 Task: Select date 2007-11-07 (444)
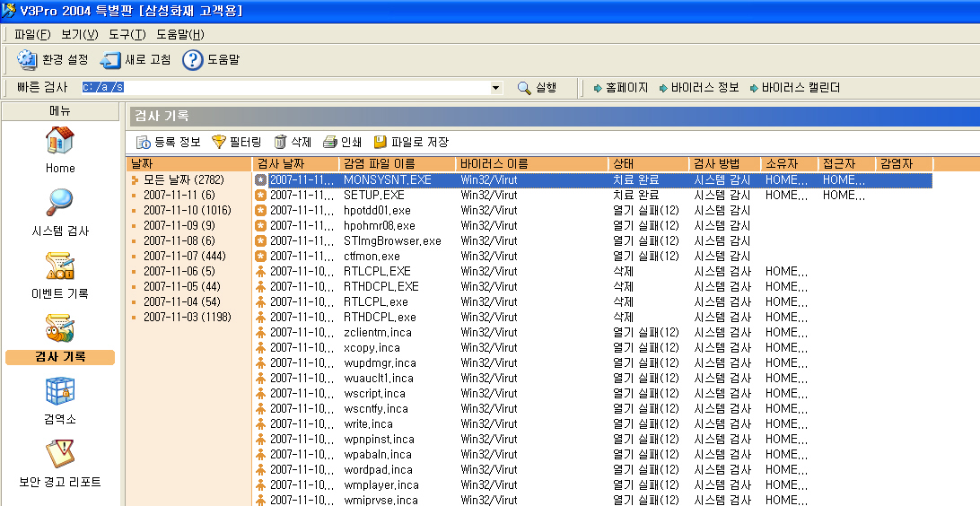click(184, 256)
